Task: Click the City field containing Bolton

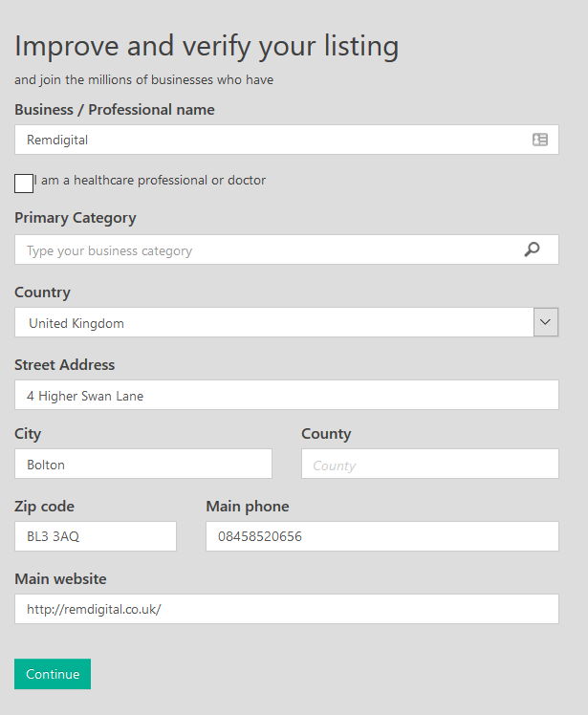Action: [x=143, y=464]
